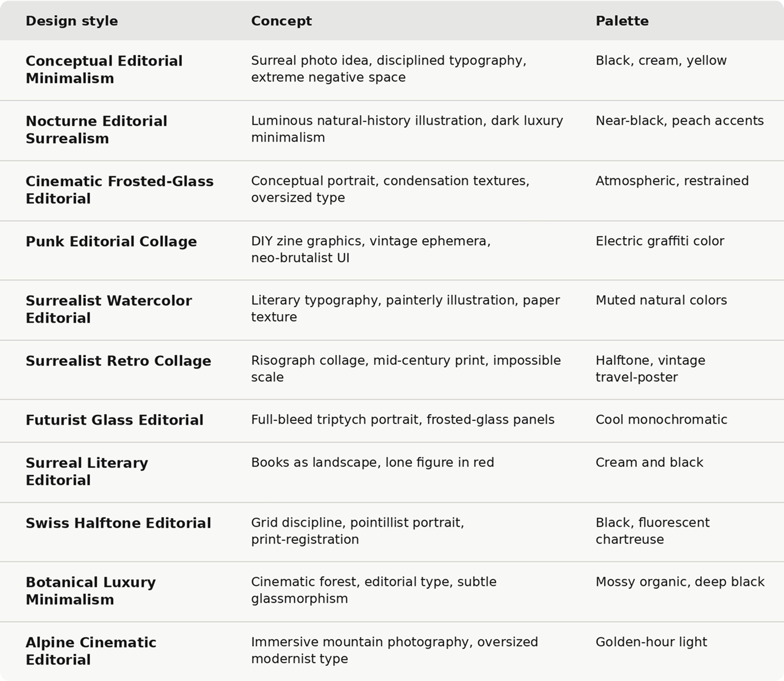Select the 'Cool monochromatic' palette cell
784x681 pixels.
pos(661,419)
